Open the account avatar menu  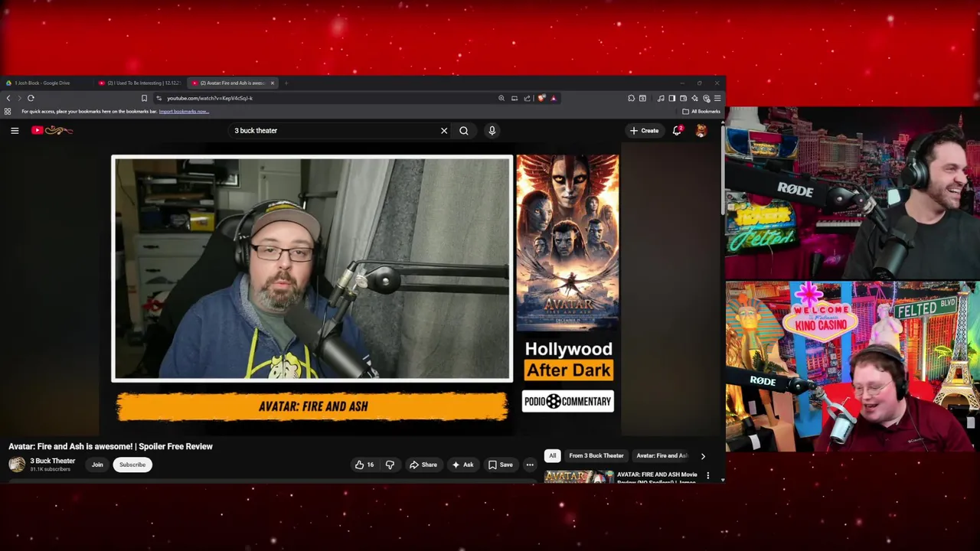701,131
